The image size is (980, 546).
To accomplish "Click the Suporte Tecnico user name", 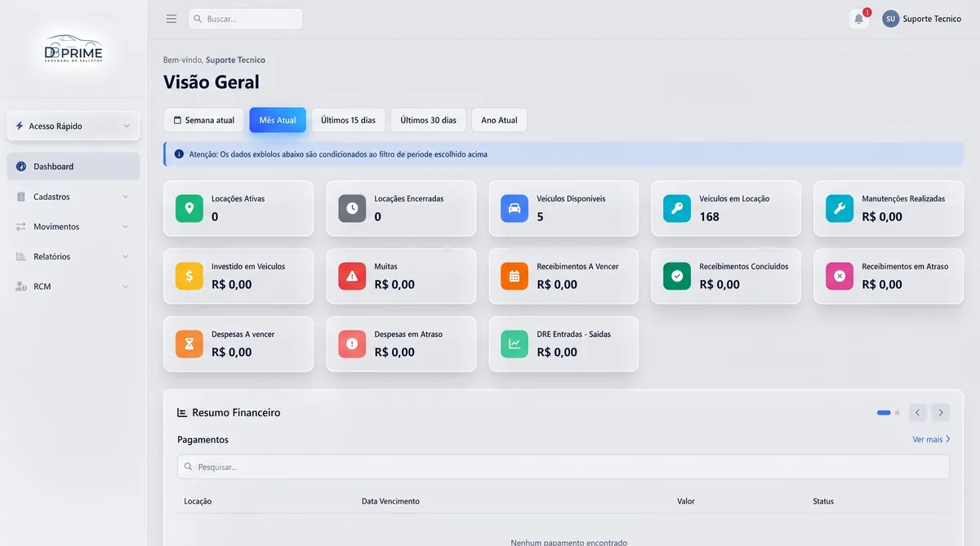I will click(x=932, y=19).
